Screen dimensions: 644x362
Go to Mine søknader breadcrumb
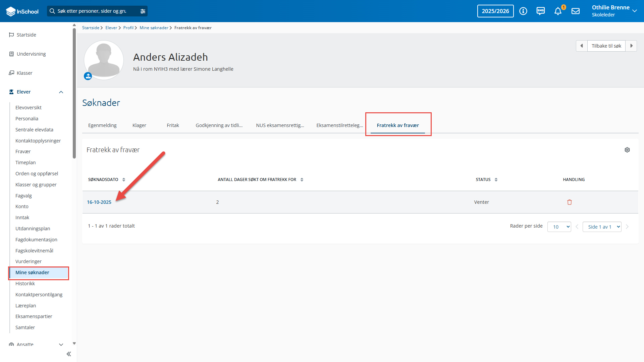(154, 28)
